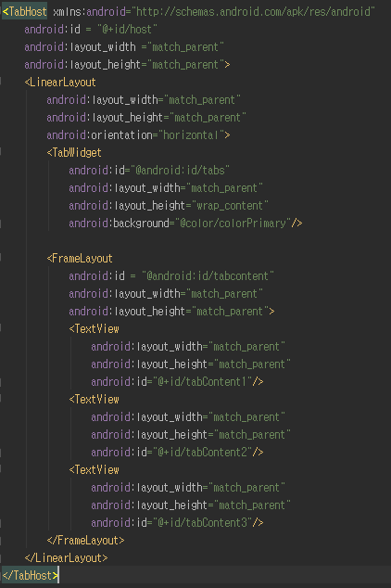Screen dimensions: 391x588
Task: Click the "@+id/tabContent2" id value
Action: 202,453
